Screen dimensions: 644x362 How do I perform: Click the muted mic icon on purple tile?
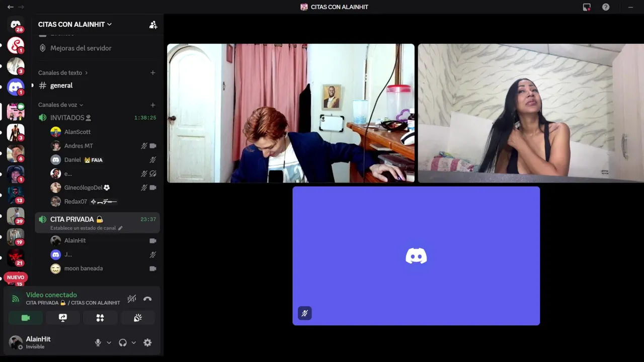[x=304, y=313]
